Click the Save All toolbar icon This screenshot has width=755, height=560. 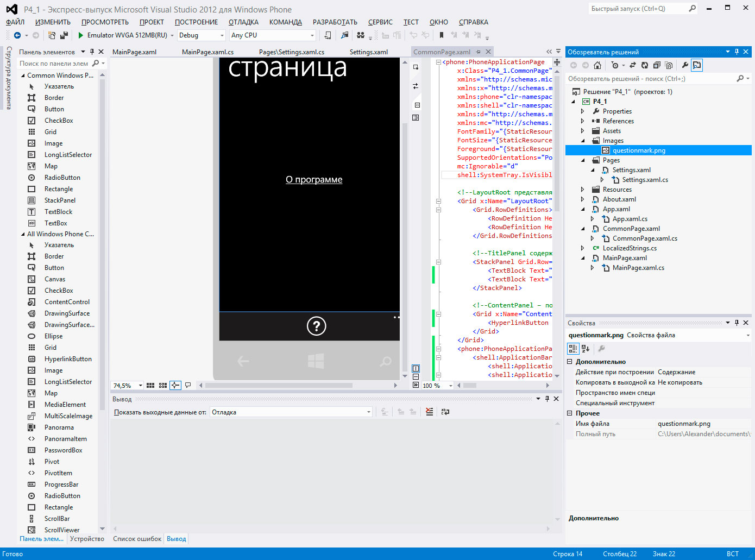[64, 35]
